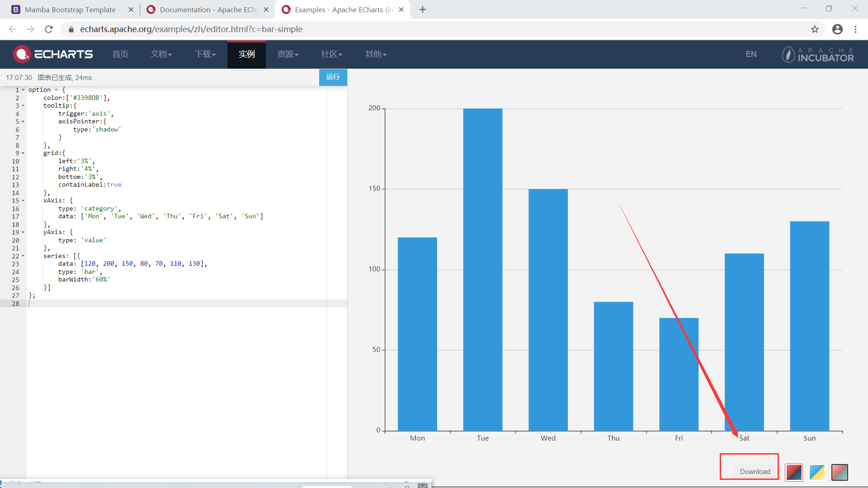Open the 文档 dropdown menu
The width and height of the screenshot is (868, 488).
tap(161, 54)
